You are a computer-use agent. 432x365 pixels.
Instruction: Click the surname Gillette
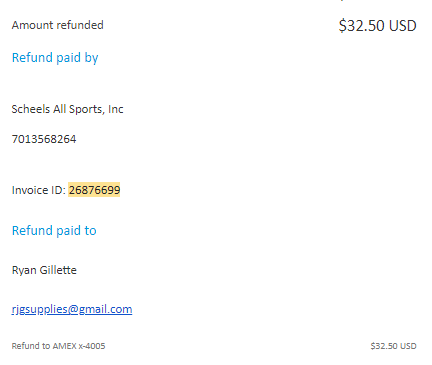[x=58, y=270]
